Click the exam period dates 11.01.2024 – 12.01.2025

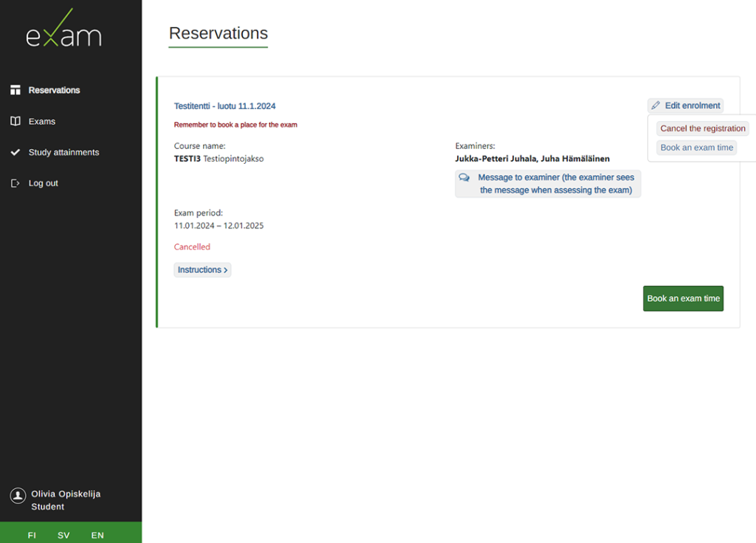click(x=219, y=226)
